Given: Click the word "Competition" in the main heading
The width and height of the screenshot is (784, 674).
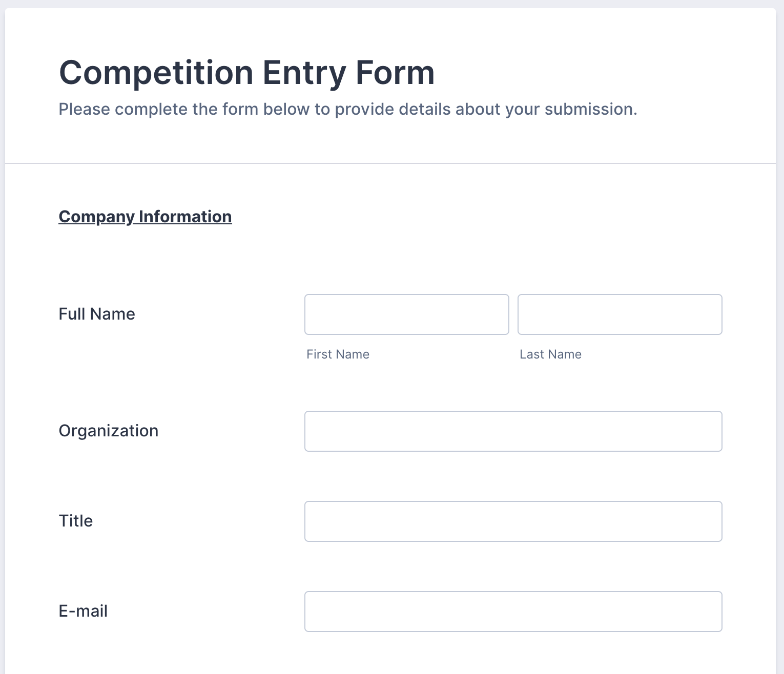Looking at the screenshot, I should (156, 73).
